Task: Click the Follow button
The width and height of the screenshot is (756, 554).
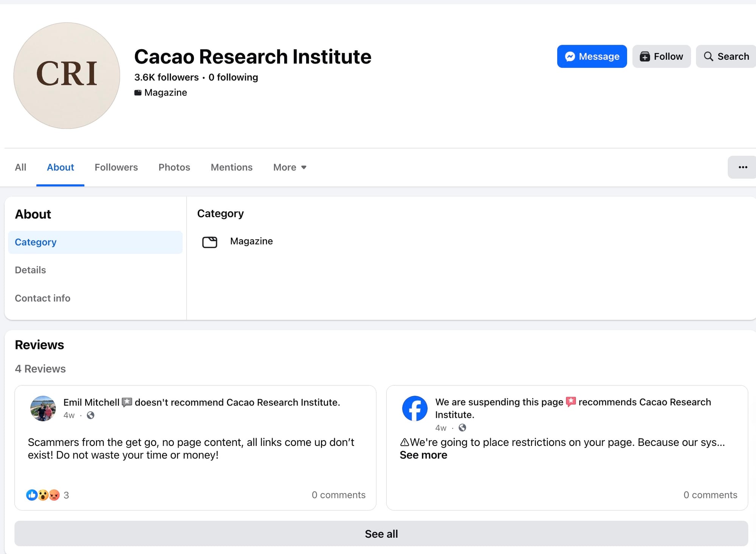Action: pos(661,57)
